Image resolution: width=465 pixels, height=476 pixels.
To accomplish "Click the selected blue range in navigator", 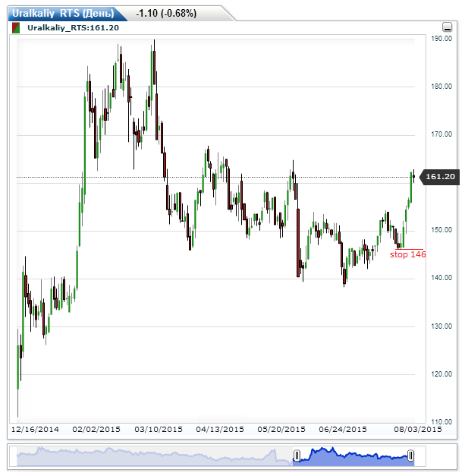I will pyautogui.click(x=353, y=457).
